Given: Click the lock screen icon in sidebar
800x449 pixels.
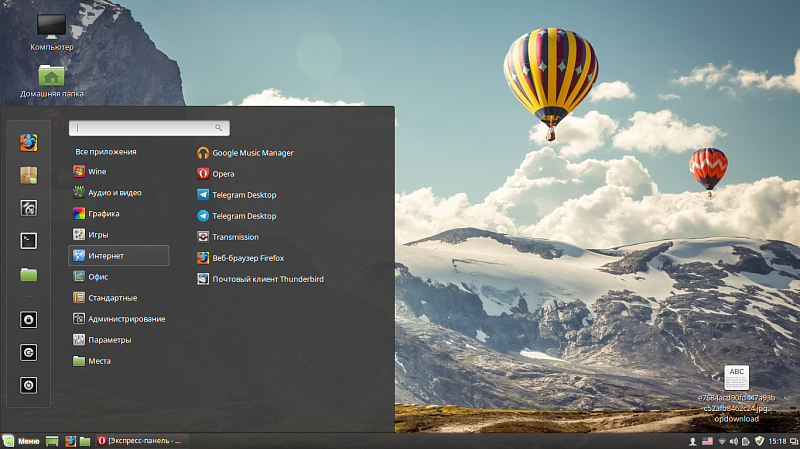Looking at the screenshot, I should point(28,320).
